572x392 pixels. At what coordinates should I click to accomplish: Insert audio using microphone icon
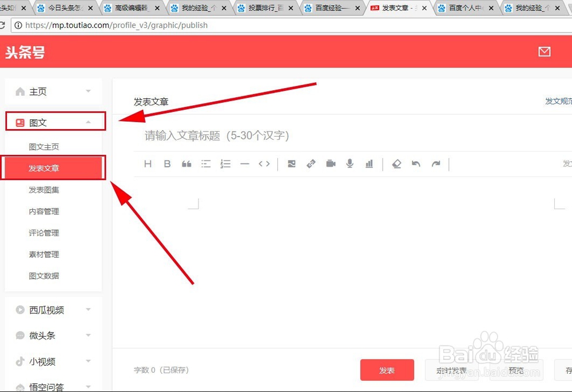pos(350,163)
